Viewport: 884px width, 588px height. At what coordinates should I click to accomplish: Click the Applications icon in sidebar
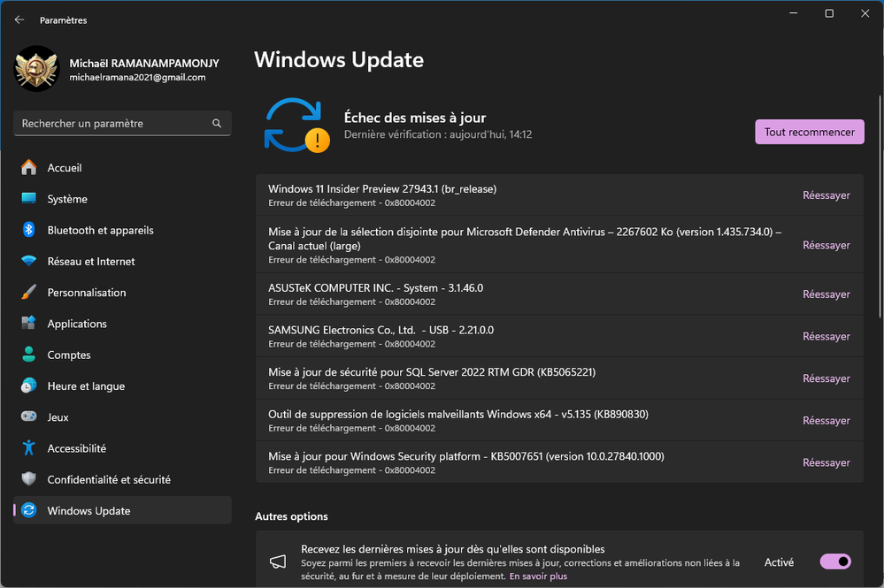pos(28,324)
